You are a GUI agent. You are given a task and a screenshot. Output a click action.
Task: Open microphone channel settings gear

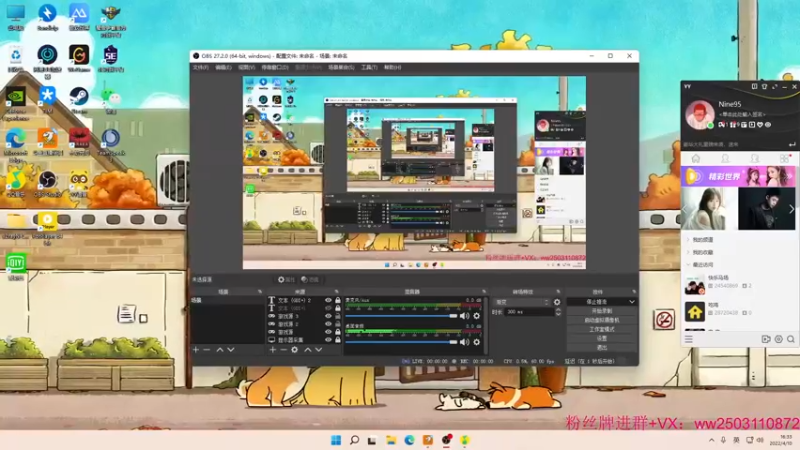point(477,316)
